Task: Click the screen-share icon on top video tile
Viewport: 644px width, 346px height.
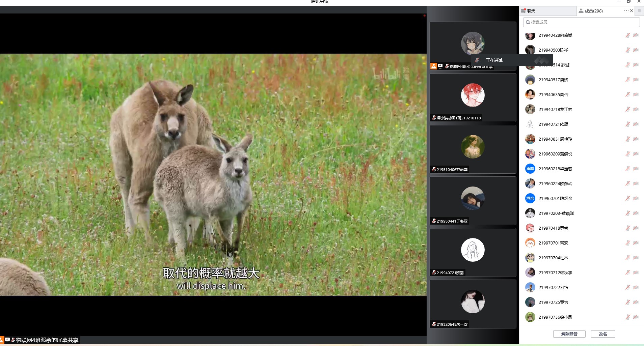Action: [x=440, y=66]
